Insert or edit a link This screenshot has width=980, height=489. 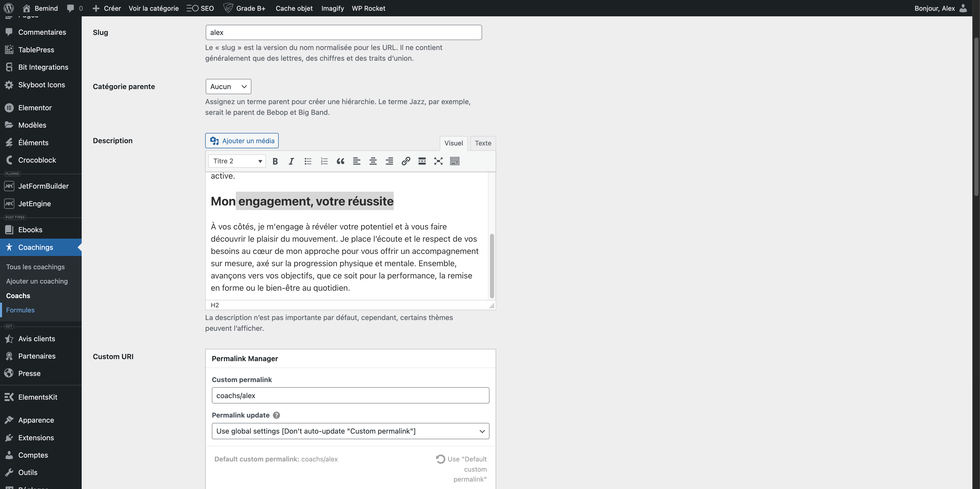pyautogui.click(x=406, y=161)
